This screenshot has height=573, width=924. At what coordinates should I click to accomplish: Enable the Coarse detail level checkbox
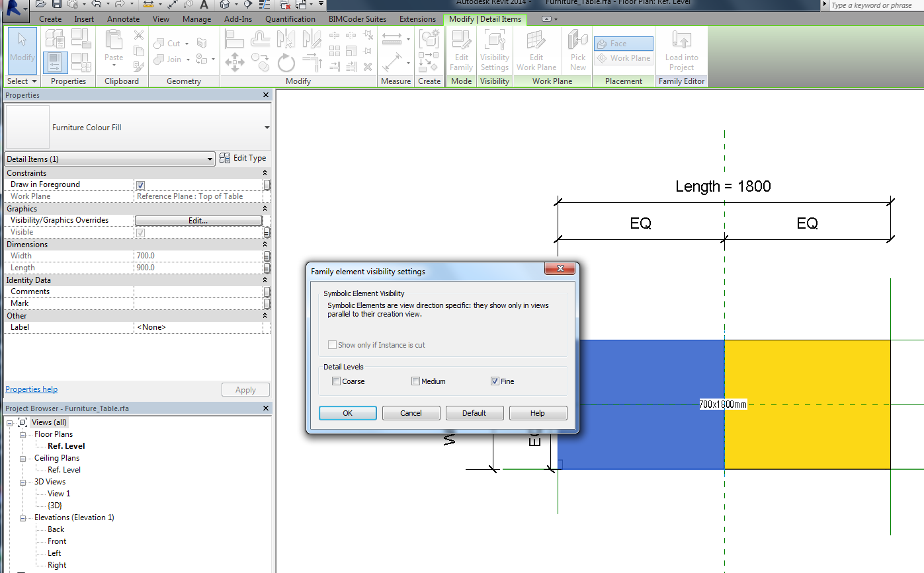click(x=337, y=381)
